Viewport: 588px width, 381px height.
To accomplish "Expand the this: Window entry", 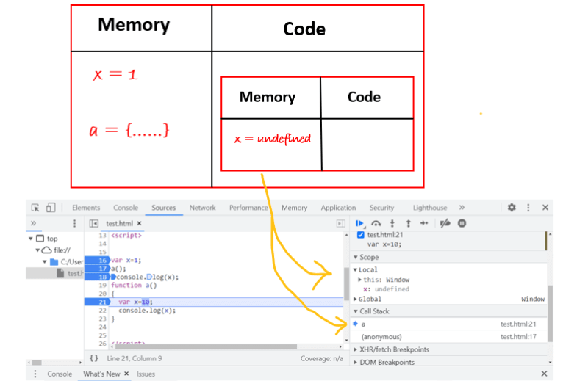I will (x=359, y=280).
